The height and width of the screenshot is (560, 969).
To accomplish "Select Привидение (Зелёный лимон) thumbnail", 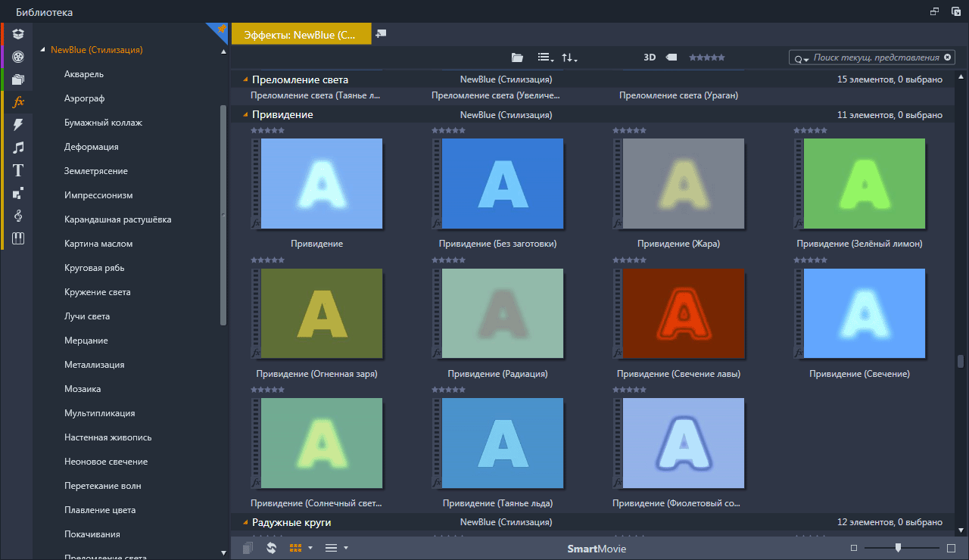I will pyautogui.click(x=865, y=184).
